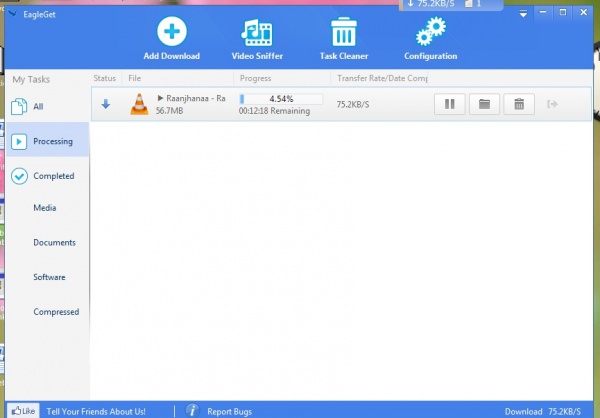Open the Compressed category
This screenshot has height=418, width=600.
(x=56, y=312)
